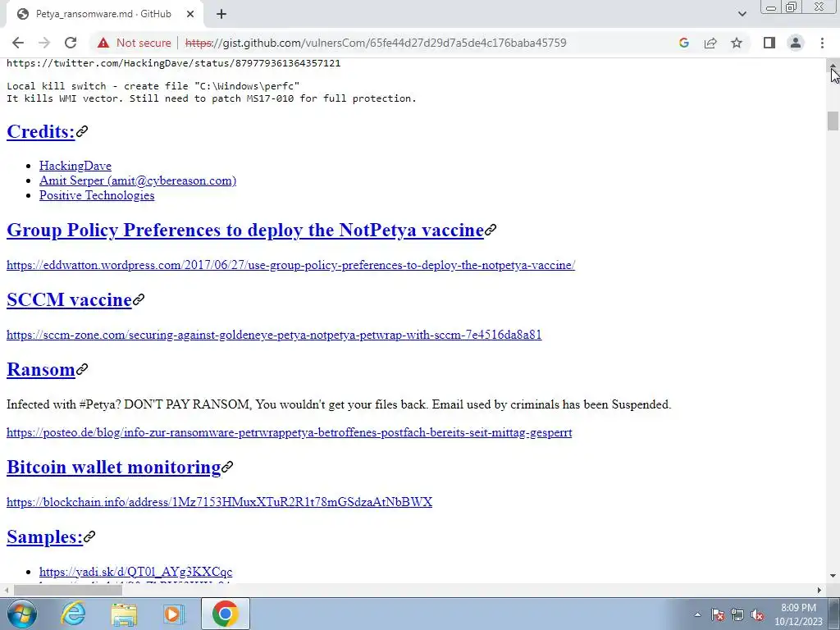This screenshot has height=630, width=840.
Task: Open Windows Media Player from taskbar
Action: [174, 614]
